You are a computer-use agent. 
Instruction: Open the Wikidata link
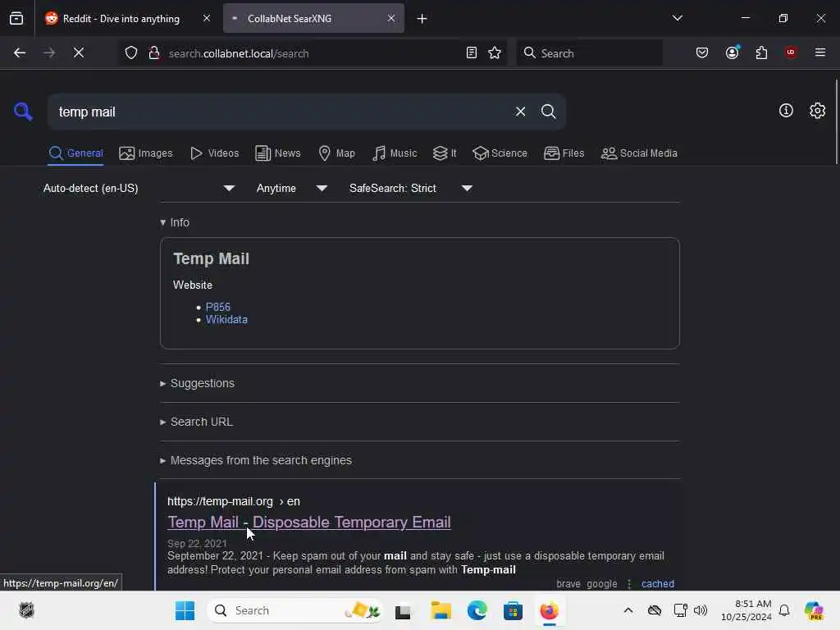tap(226, 320)
